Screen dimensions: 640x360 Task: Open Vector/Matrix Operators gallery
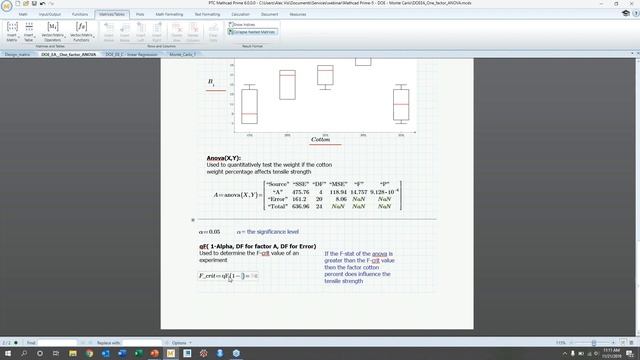click(x=53, y=32)
